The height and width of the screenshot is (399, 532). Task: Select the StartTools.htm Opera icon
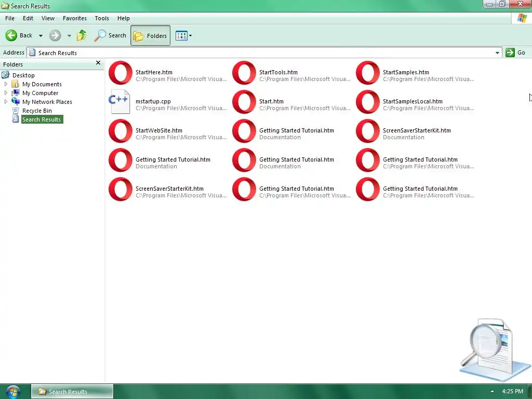point(244,73)
